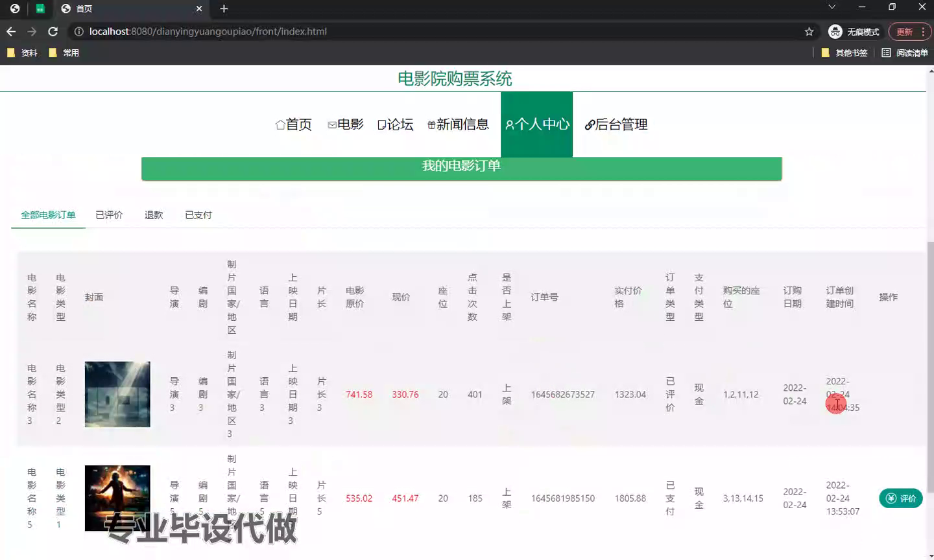Click the 电影院购票系统 site title
Image resolution: width=934 pixels, height=560 pixels.
455,79
